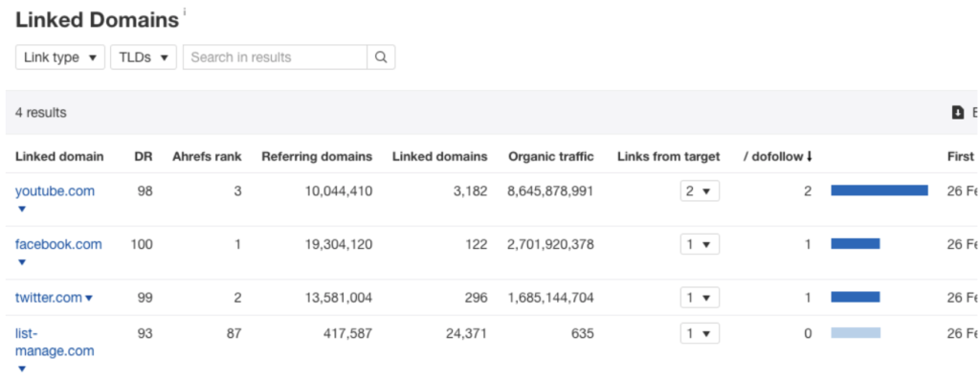Click the Linked Domains page heading

pos(97,19)
